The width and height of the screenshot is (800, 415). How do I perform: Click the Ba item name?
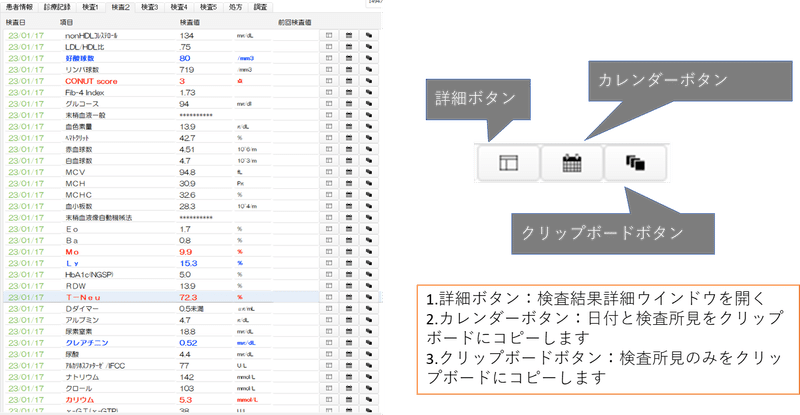coord(72,240)
